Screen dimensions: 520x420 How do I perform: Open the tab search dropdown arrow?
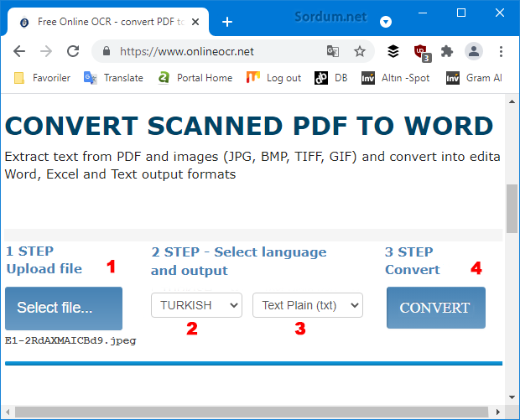(386, 21)
